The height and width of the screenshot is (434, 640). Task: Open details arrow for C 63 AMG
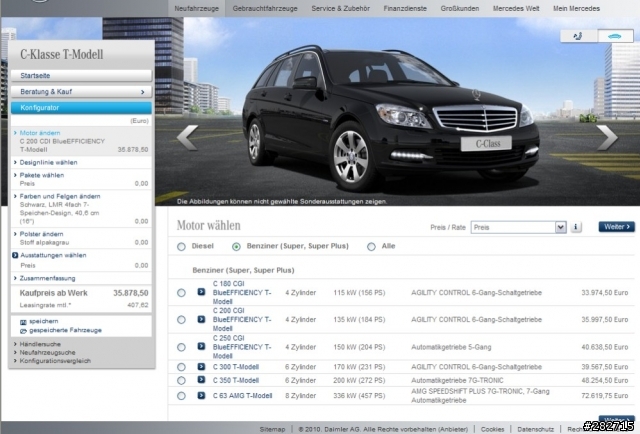[x=201, y=395]
